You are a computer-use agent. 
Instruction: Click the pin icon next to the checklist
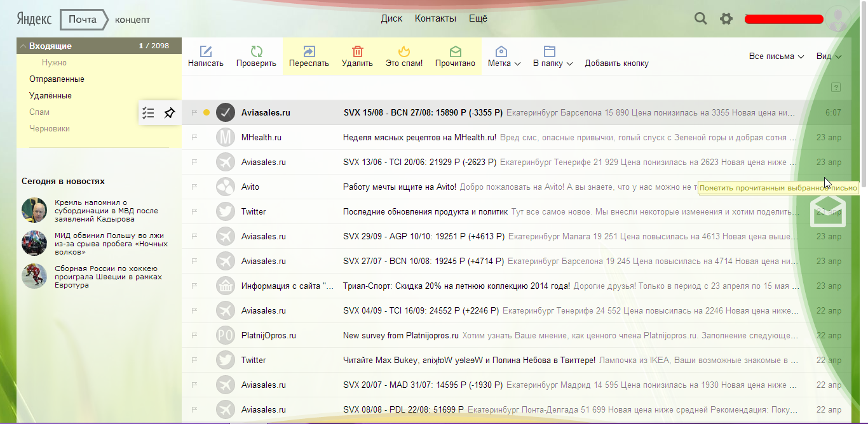[169, 113]
